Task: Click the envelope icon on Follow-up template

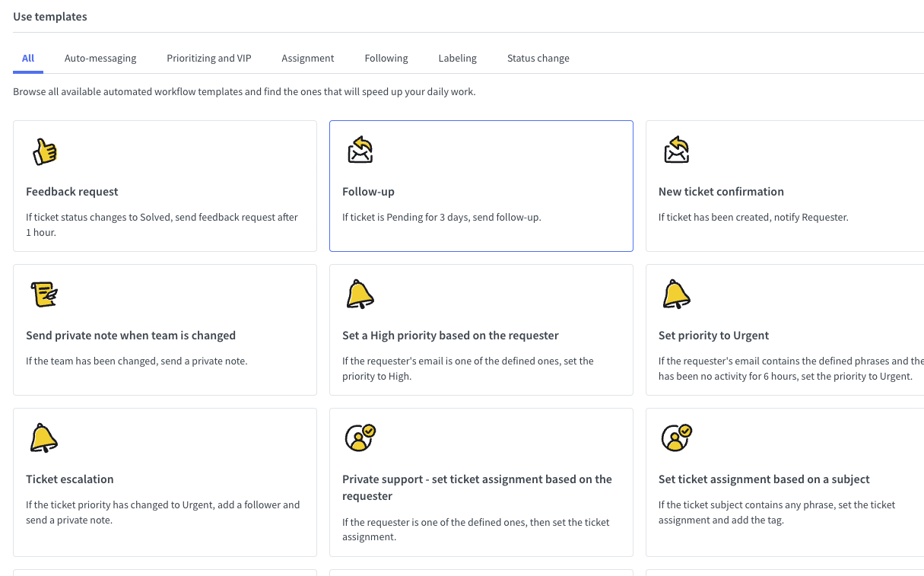Action: tap(360, 149)
